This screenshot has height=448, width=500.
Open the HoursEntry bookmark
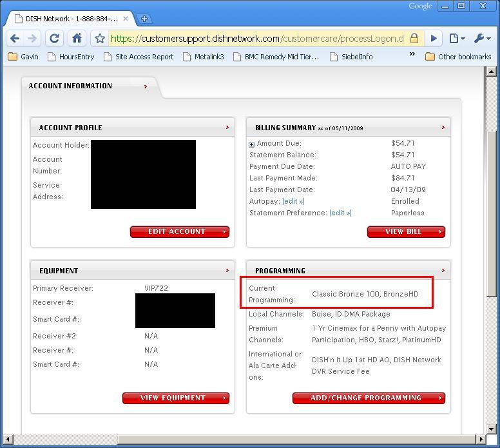[71, 57]
